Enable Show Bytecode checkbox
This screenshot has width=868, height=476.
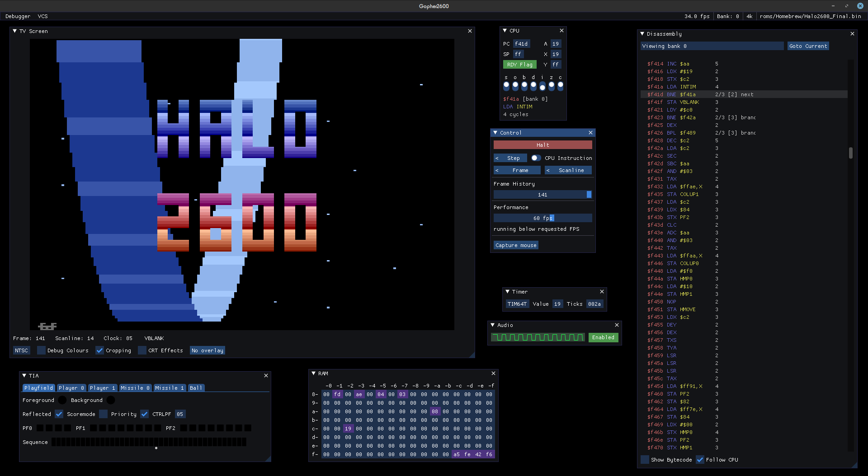tap(645, 460)
